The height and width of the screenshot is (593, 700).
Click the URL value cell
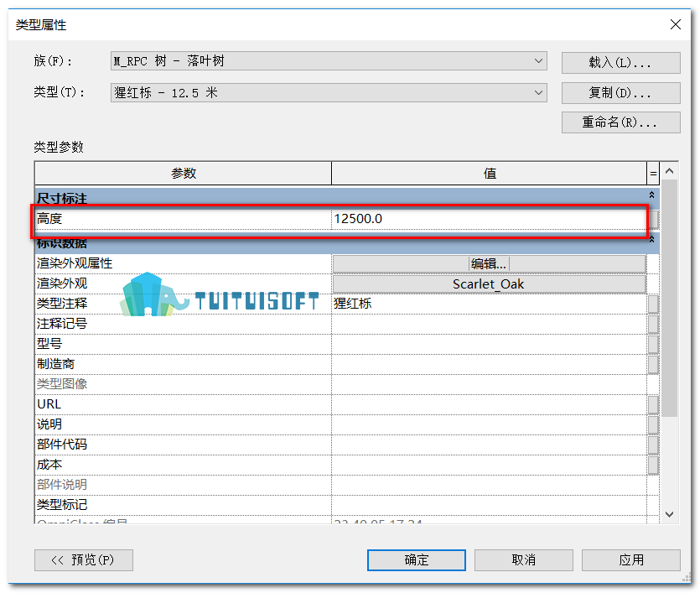pyautogui.click(x=489, y=404)
